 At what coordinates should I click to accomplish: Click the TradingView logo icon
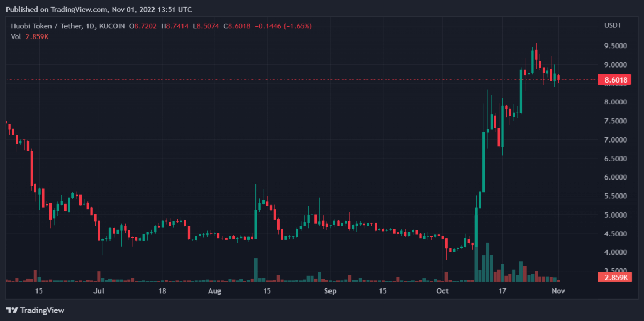click(x=12, y=310)
